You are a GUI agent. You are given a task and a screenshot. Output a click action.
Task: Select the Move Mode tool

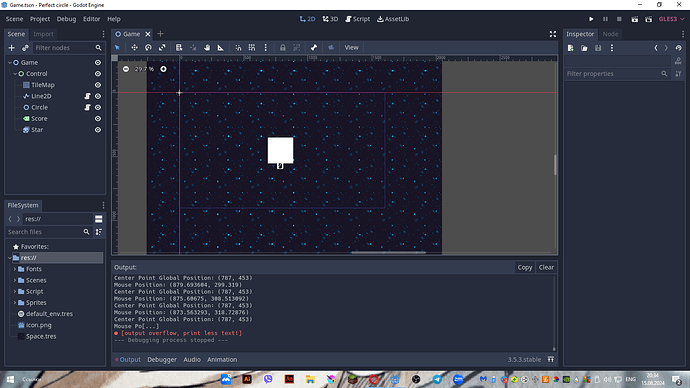[x=134, y=48]
